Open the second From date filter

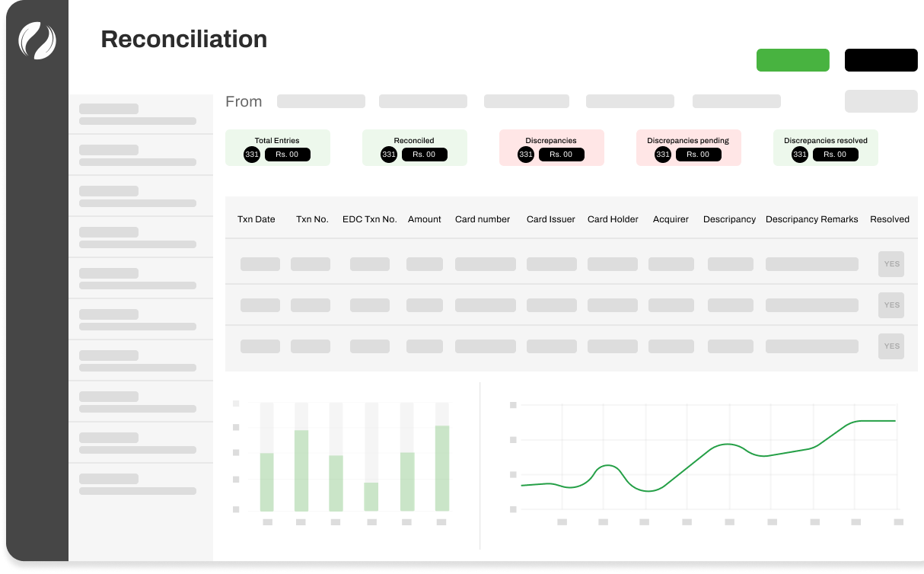[x=423, y=100]
